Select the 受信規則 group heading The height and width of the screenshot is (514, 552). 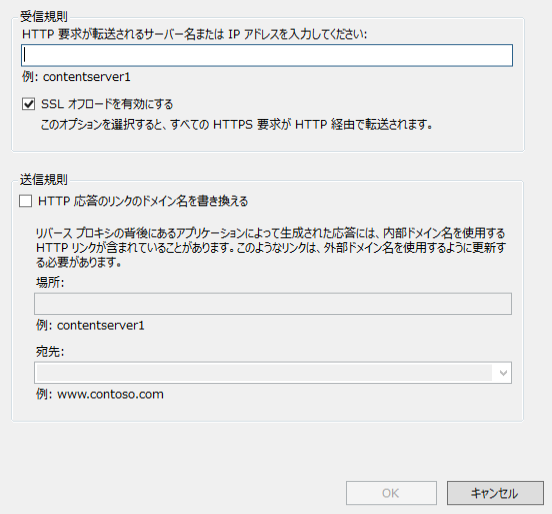44,16
